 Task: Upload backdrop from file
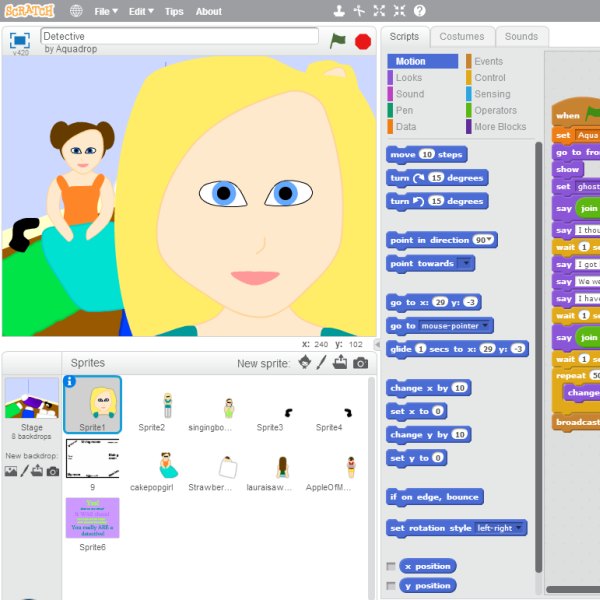(x=37, y=470)
